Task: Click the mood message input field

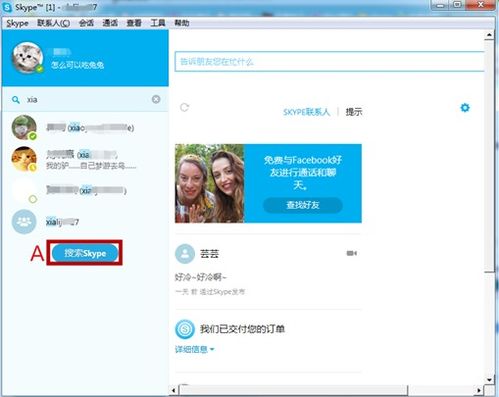Action: (329, 61)
